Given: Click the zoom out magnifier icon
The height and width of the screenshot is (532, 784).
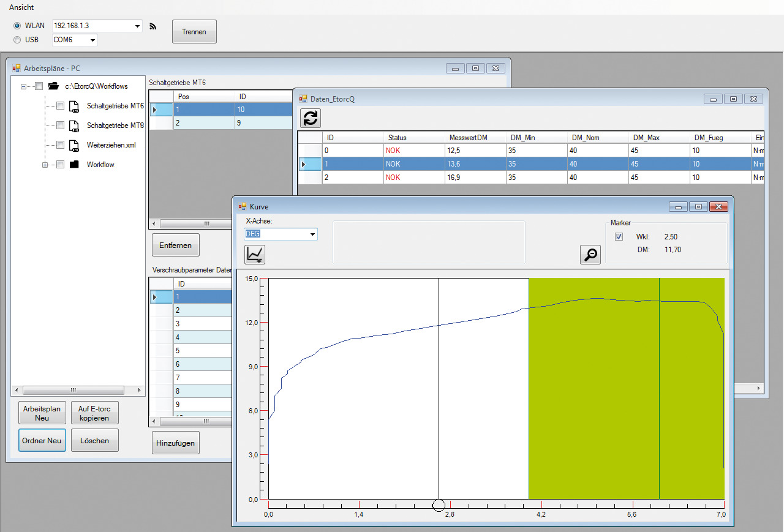Looking at the screenshot, I should click(x=590, y=255).
